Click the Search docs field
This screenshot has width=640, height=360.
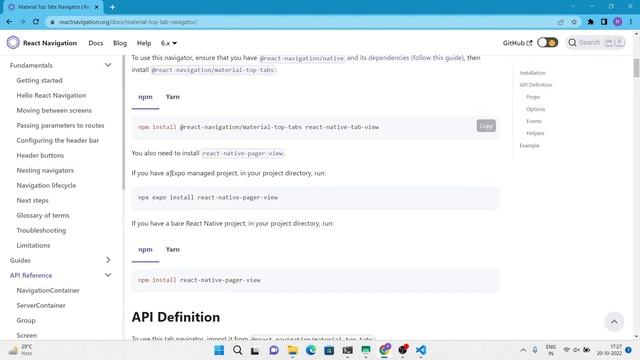(596, 42)
